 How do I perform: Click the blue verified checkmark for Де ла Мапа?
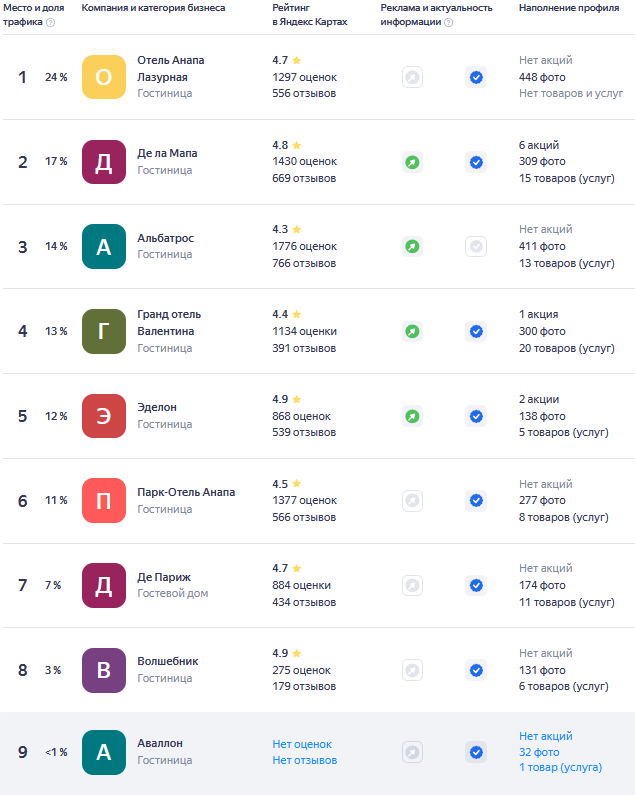tap(476, 162)
